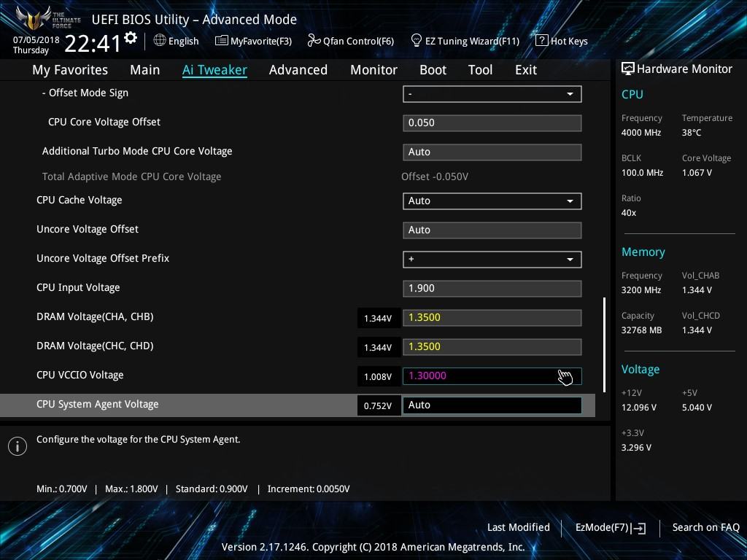Click the 3200 MHz memory frequency value
The height and width of the screenshot is (560, 747).
[x=640, y=289]
